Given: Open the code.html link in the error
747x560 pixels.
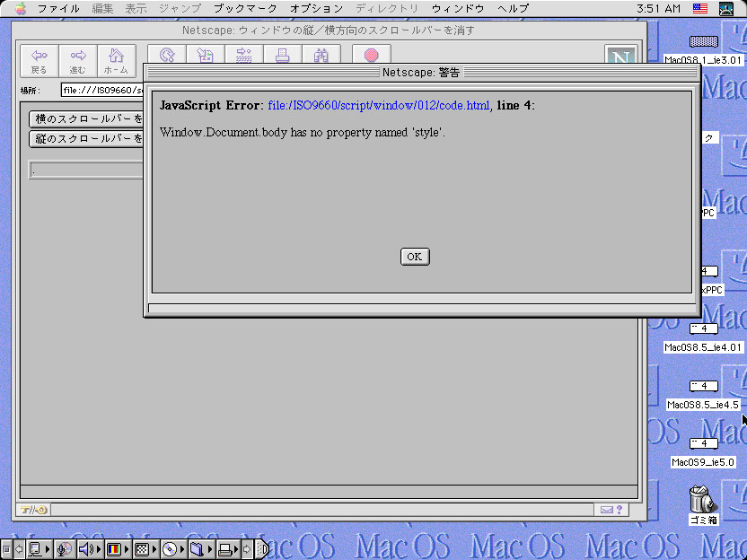Looking at the screenshot, I should 379,105.
